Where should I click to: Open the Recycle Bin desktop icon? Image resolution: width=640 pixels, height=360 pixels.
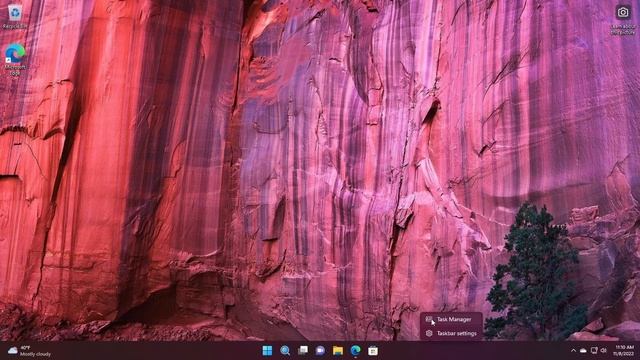[15, 16]
